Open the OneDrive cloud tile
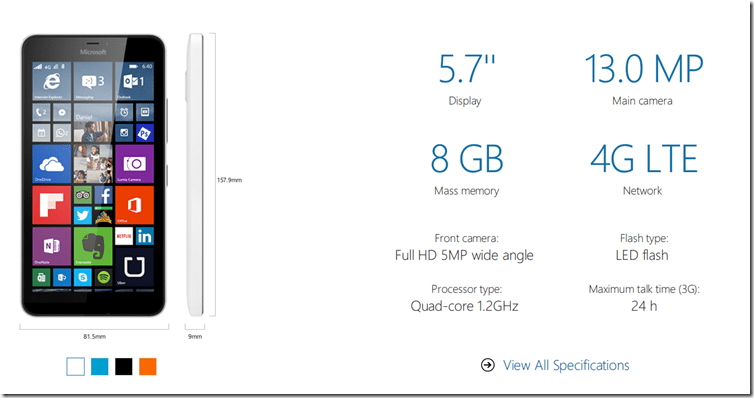754x398 pixels. click(x=52, y=164)
